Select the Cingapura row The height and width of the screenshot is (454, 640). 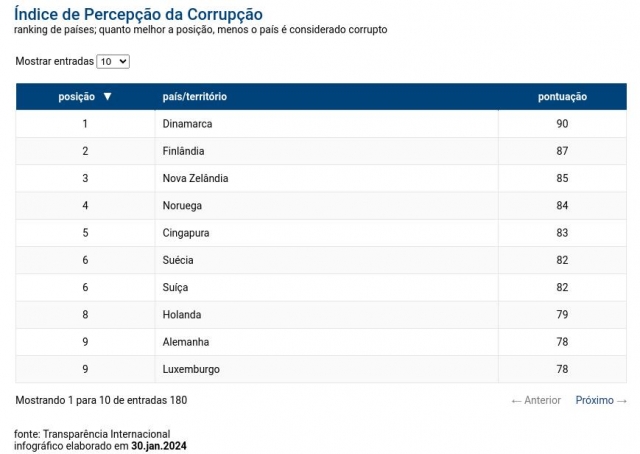click(x=321, y=233)
